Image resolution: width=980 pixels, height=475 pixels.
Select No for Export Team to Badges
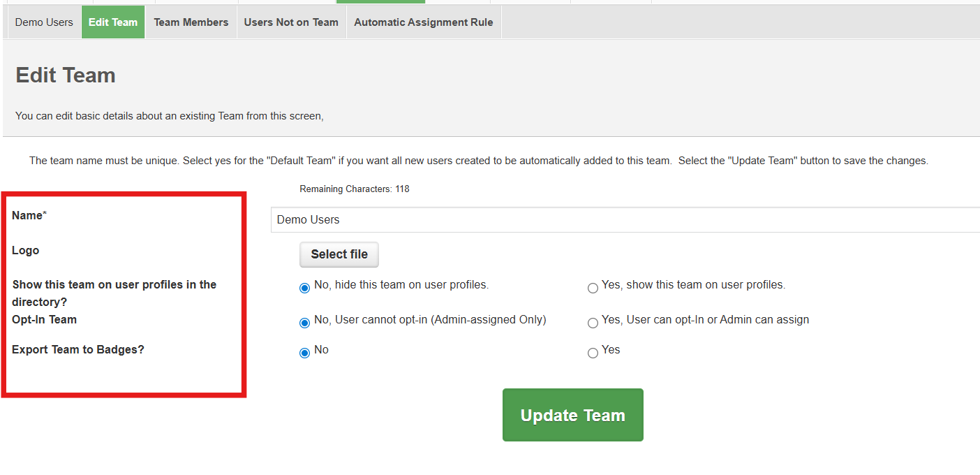click(304, 353)
